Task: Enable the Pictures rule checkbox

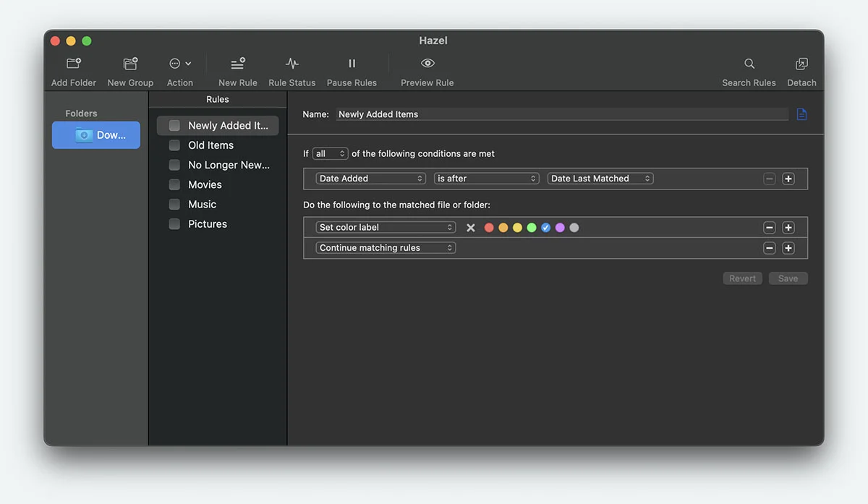Action: click(174, 224)
